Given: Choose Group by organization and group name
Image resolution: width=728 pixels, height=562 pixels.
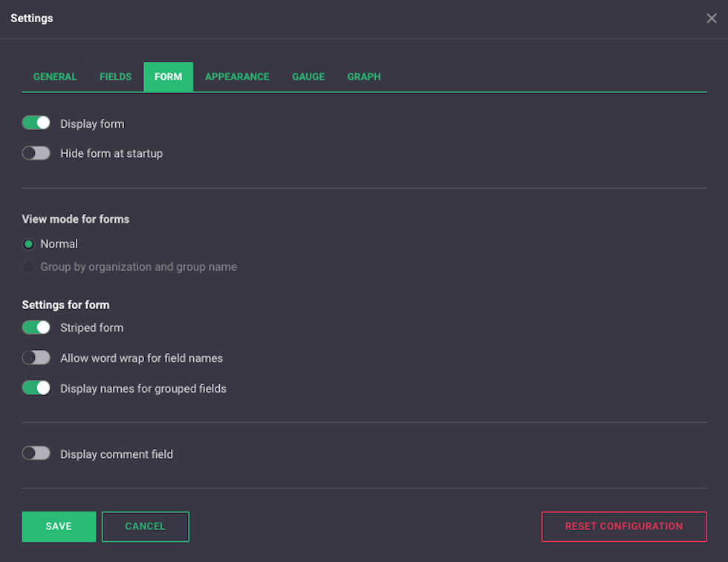Looking at the screenshot, I should tap(28, 267).
